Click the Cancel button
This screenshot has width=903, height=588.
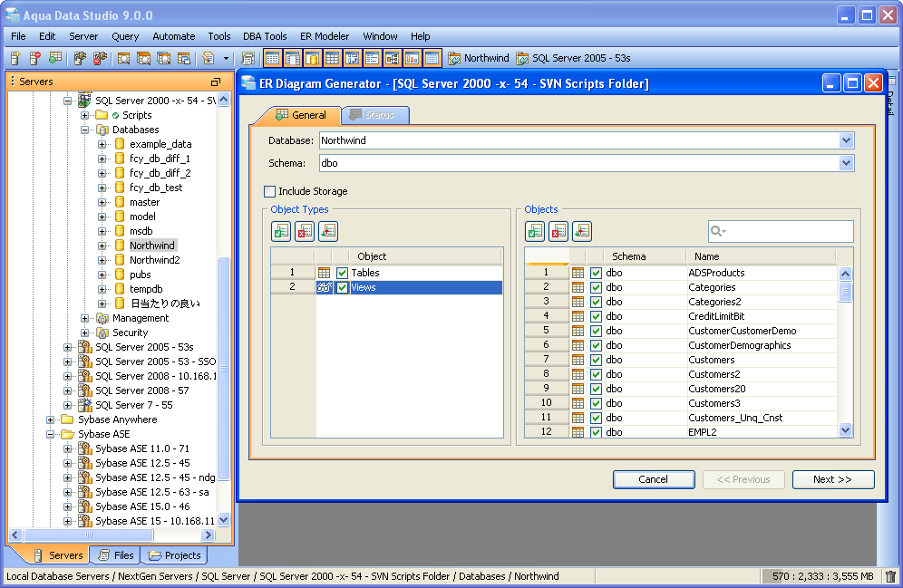click(x=653, y=479)
